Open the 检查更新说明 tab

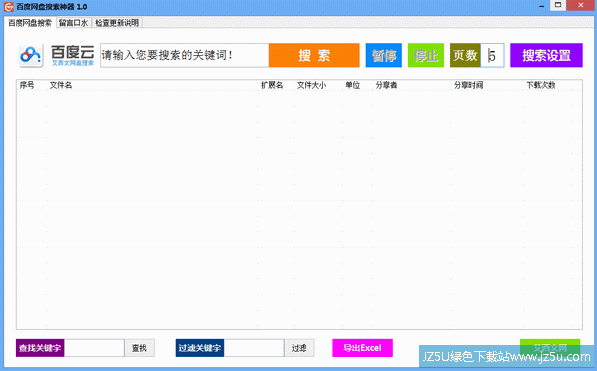click(x=117, y=23)
